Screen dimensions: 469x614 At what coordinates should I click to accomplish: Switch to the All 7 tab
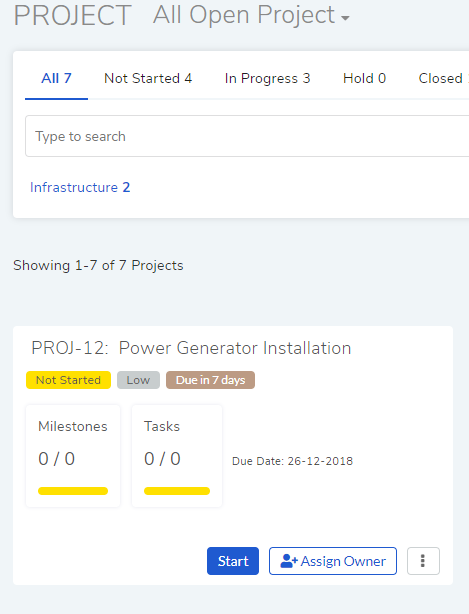56,78
